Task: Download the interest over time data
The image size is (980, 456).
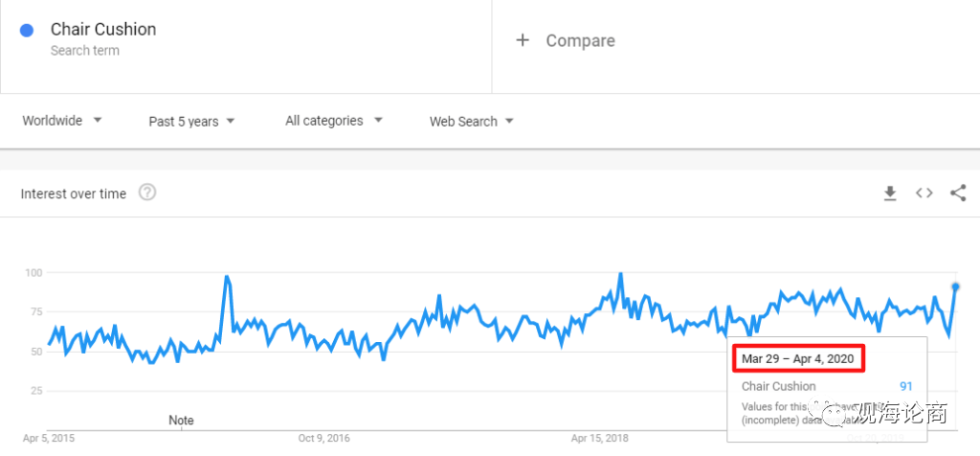Action: [890, 194]
